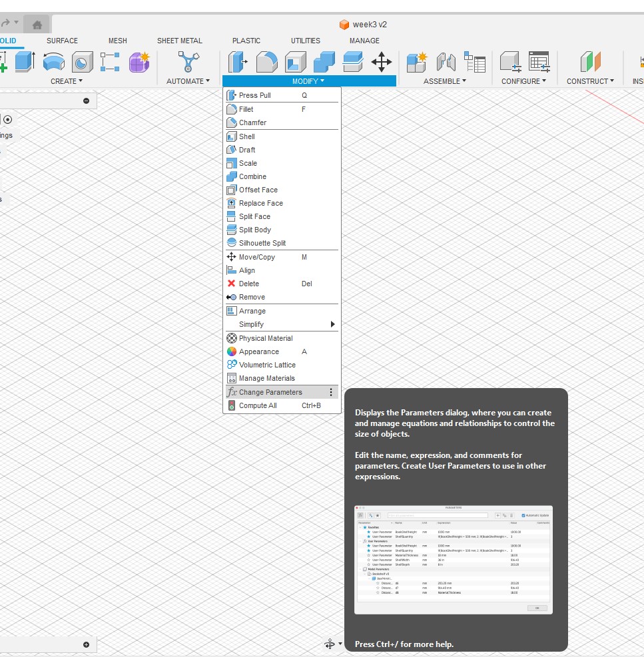
Task: Select Split Face menu entry
Action: [282, 216]
